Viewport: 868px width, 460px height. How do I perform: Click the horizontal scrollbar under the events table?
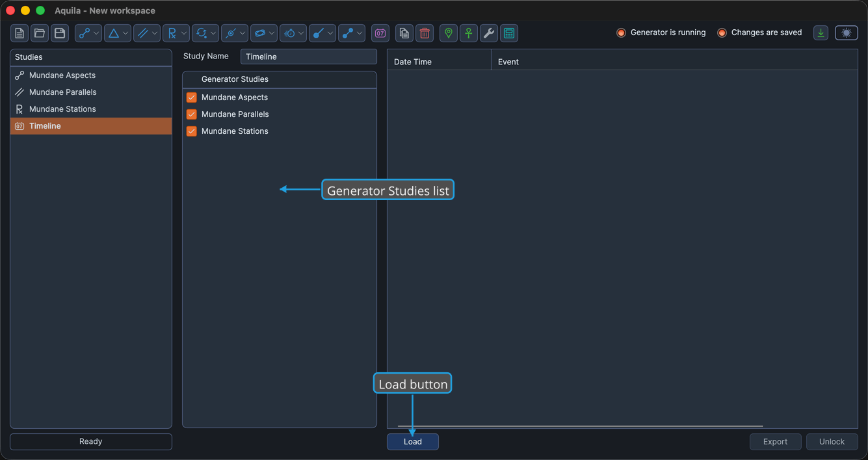(x=580, y=426)
